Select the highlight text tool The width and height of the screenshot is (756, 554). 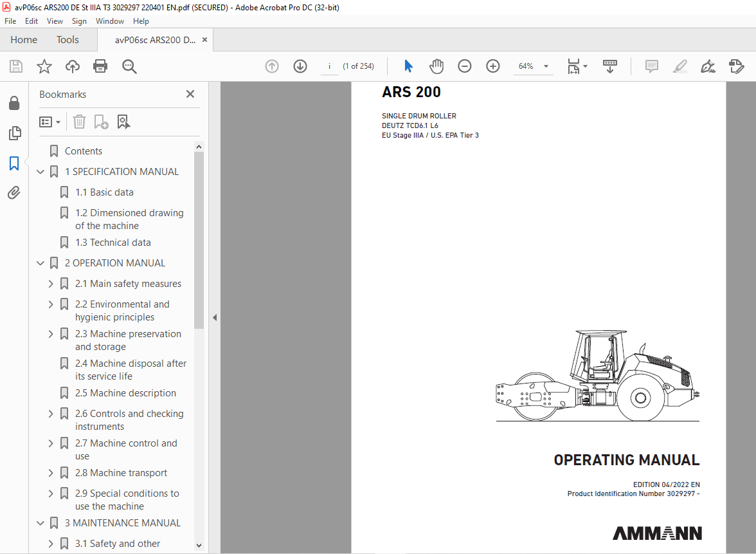coord(680,66)
